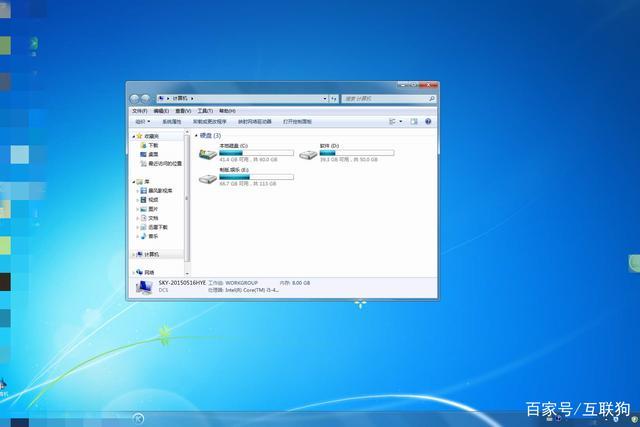Open the help question mark icon
Viewport: 640px width, 427px height.
coord(428,121)
